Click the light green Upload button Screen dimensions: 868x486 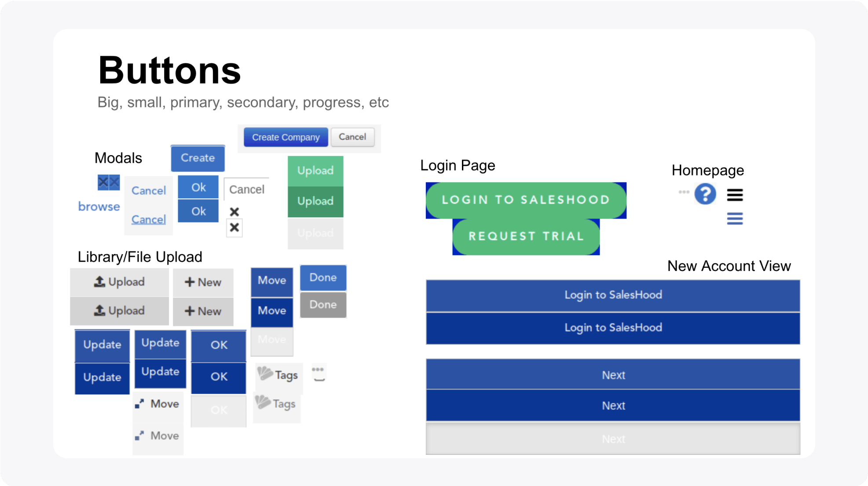click(315, 171)
